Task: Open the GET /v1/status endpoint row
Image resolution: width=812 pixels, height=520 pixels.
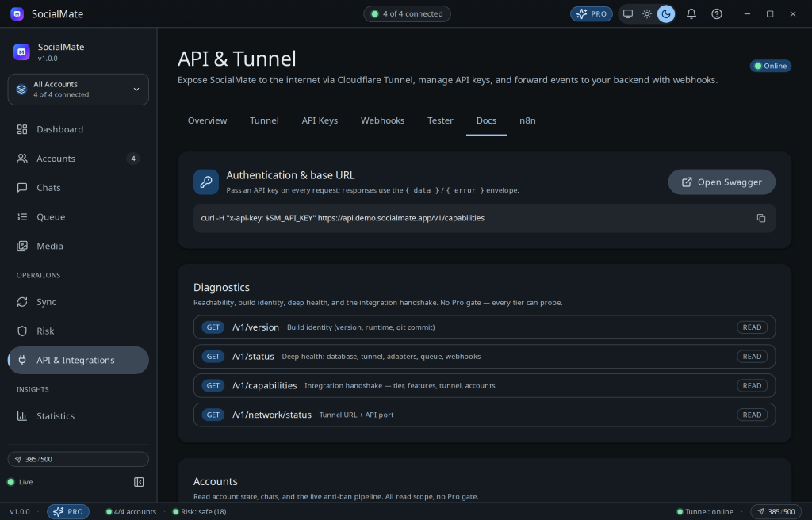Action: (x=485, y=357)
